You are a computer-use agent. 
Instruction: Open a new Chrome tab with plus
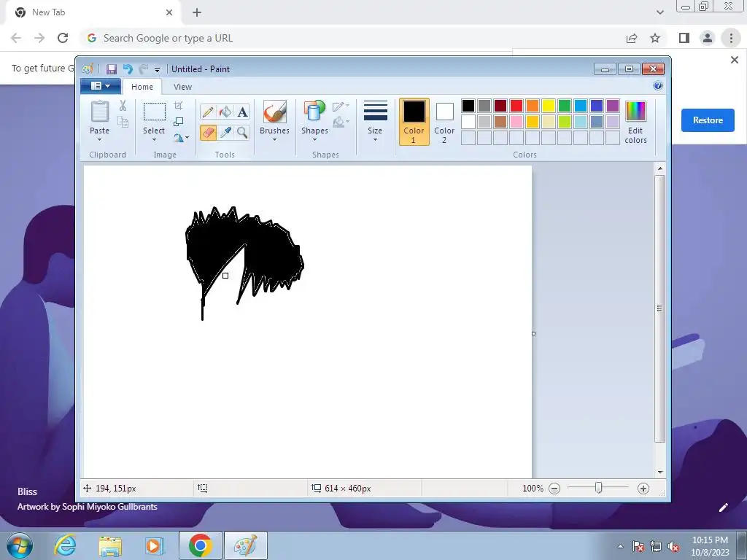[x=197, y=12]
